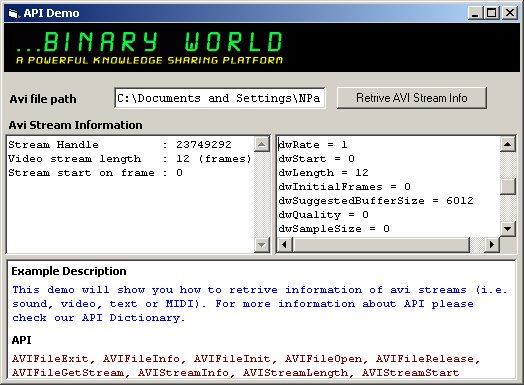The image size is (524, 385).
Task: Click the 'dwLength = 12' line
Action: [x=323, y=173]
